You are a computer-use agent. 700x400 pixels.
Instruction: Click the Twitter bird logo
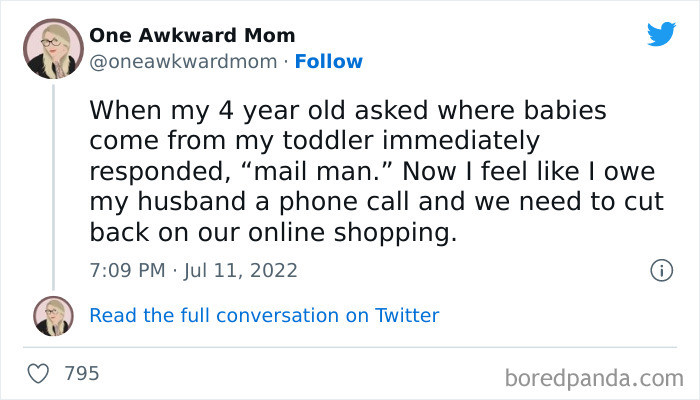[x=661, y=34]
